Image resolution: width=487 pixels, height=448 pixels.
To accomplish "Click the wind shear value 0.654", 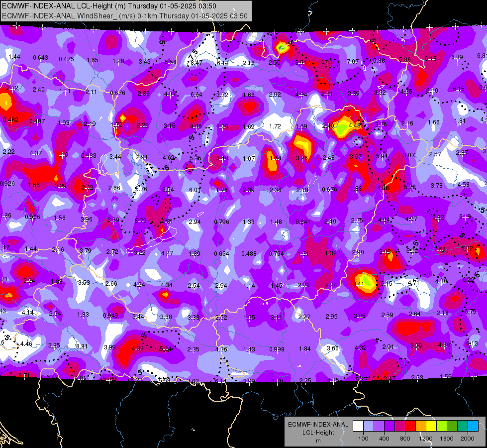I will pyautogui.click(x=221, y=254).
